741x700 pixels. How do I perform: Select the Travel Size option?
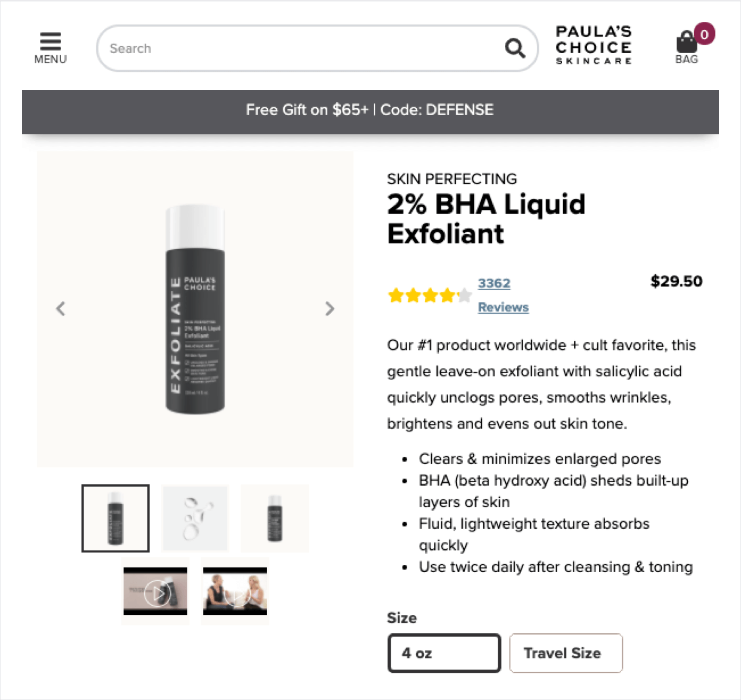coord(566,653)
